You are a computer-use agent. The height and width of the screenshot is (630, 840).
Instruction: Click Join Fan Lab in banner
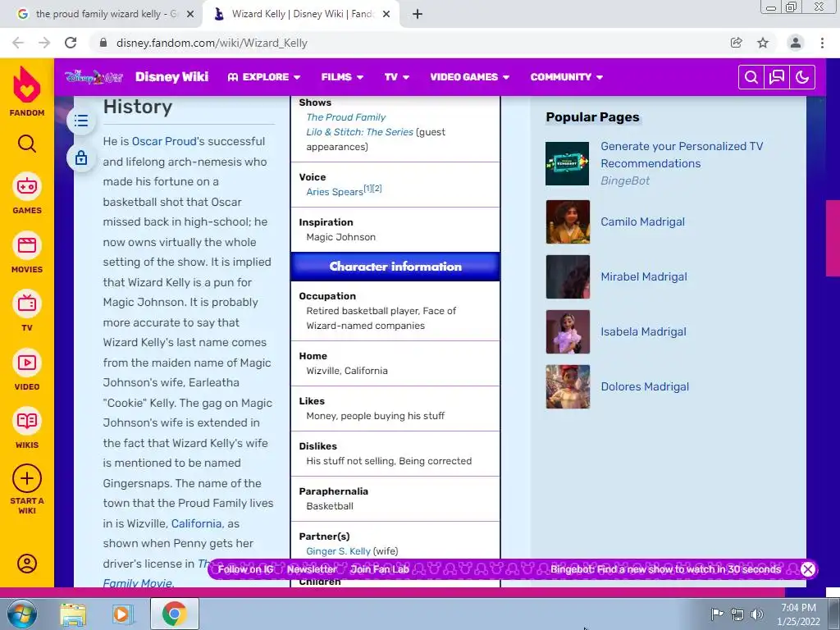(380, 569)
